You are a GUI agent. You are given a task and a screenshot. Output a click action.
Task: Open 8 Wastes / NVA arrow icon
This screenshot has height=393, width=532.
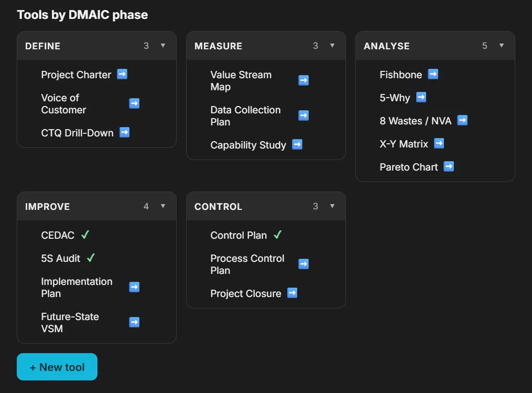pos(462,120)
